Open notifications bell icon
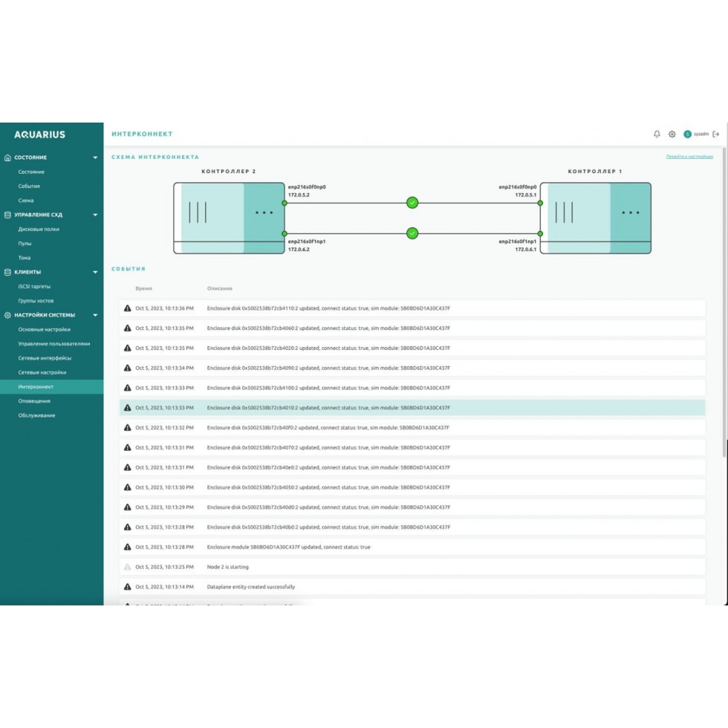The height and width of the screenshot is (728, 728). point(657,134)
